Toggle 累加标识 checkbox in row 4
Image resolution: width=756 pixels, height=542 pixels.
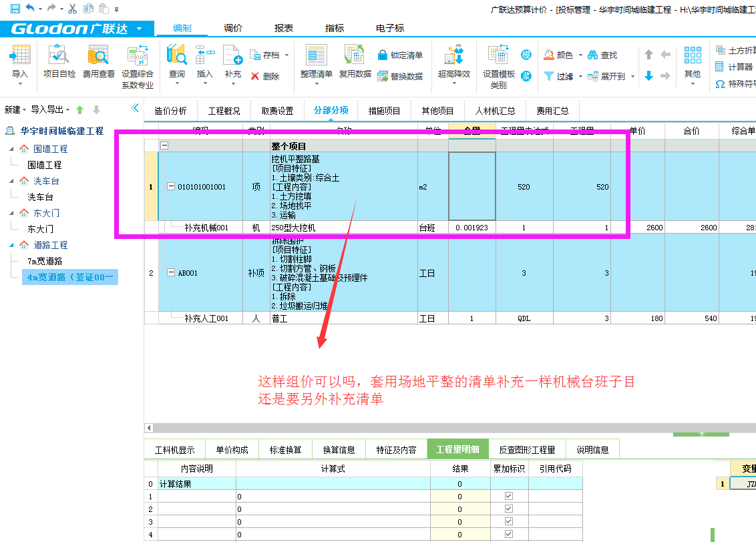pyautogui.click(x=509, y=534)
